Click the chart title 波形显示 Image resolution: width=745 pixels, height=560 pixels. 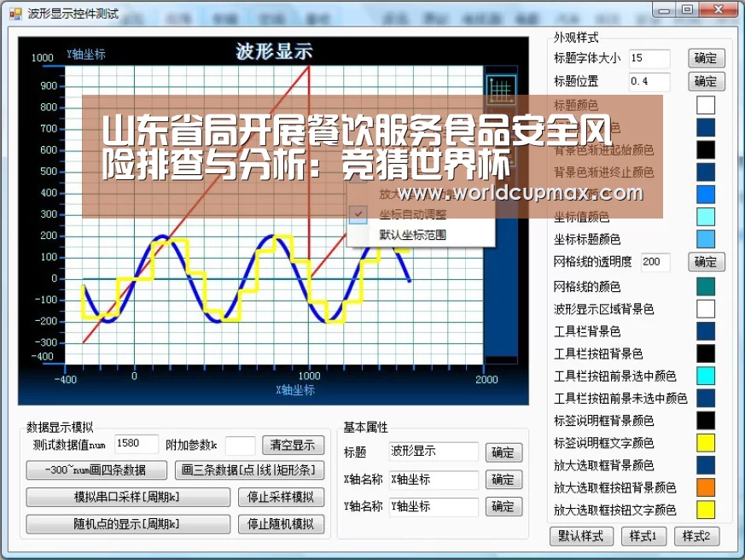pos(274,51)
